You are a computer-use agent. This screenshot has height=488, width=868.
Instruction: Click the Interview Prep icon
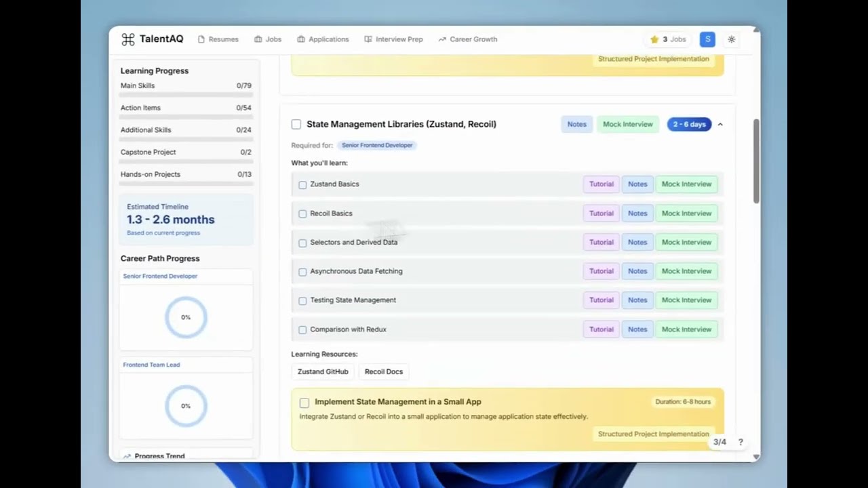(368, 39)
